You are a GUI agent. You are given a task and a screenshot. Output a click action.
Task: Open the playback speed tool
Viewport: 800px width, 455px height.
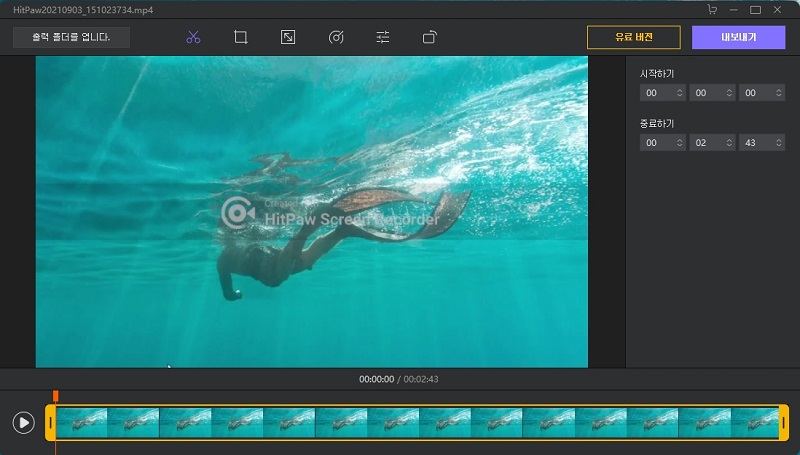[336, 38]
